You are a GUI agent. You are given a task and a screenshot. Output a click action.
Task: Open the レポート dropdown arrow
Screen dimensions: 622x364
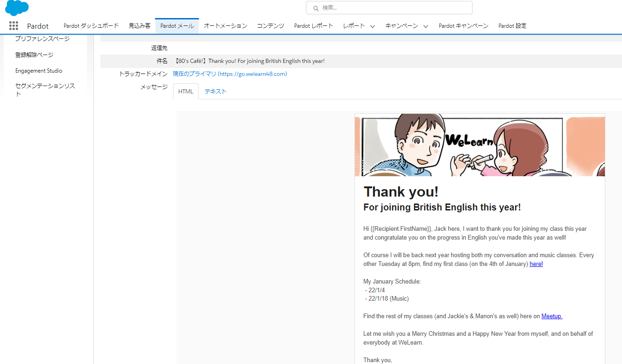[x=372, y=26]
